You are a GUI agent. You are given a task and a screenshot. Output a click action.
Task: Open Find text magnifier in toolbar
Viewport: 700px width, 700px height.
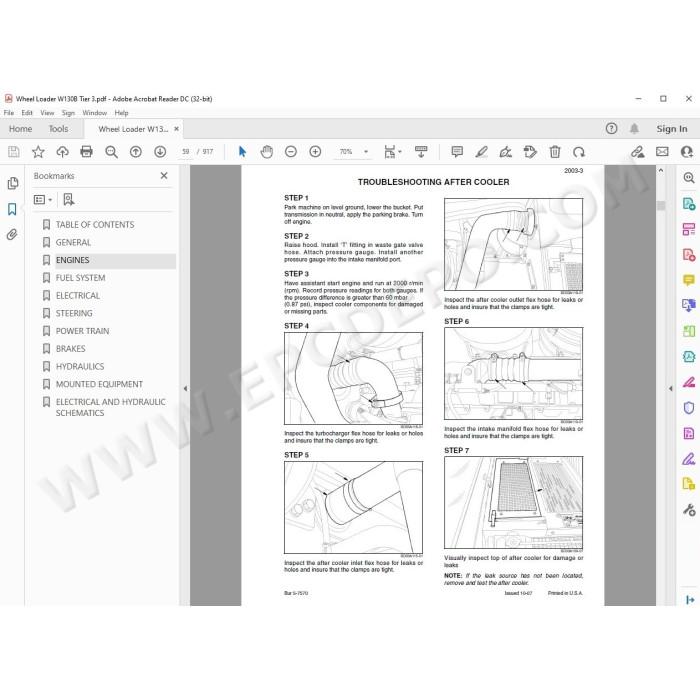(111, 152)
